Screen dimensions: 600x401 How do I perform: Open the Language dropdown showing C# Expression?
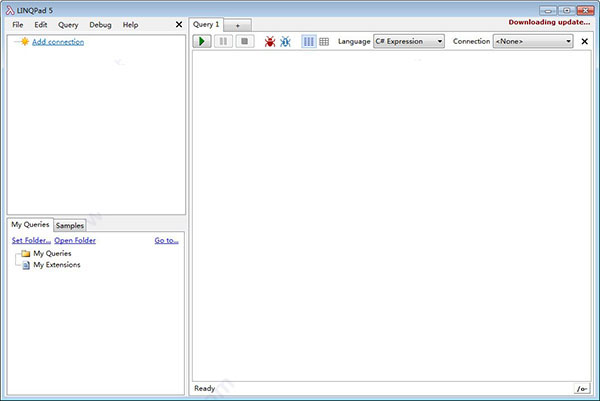(x=409, y=41)
